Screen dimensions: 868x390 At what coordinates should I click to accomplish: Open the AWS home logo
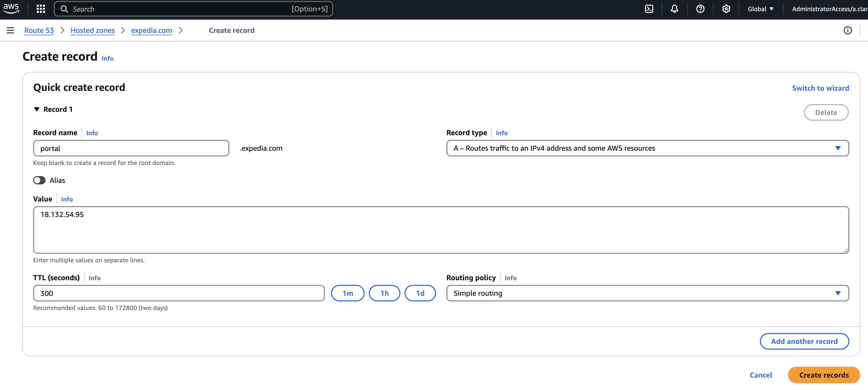pos(11,9)
